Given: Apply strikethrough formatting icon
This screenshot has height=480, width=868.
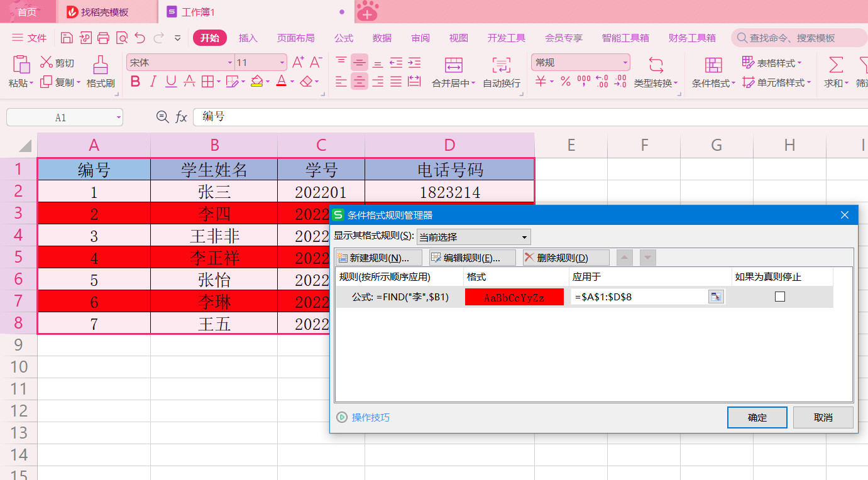Looking at the screenshot, I should pos(189,82).
